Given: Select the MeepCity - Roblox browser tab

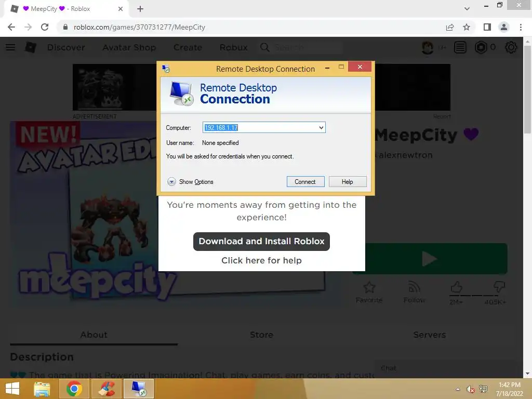Looking at the screenshot, I should (x=66, y=9).
